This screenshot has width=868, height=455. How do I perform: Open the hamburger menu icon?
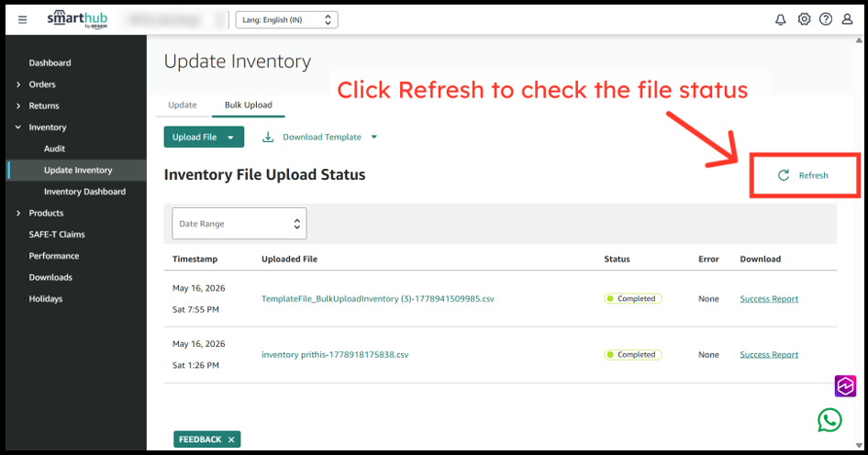coord(22,20)
